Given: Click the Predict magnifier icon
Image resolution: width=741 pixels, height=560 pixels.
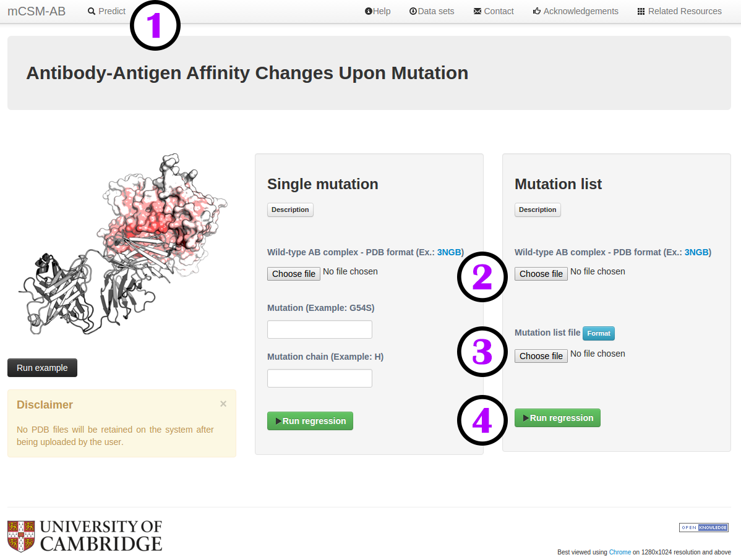Looking at the screenshot, I should pos(92,11).
